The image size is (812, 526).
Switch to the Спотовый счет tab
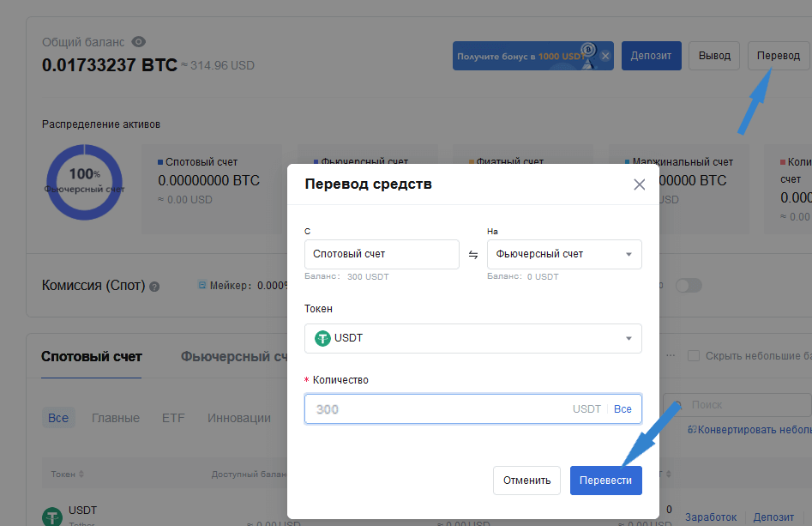(92, 357)
